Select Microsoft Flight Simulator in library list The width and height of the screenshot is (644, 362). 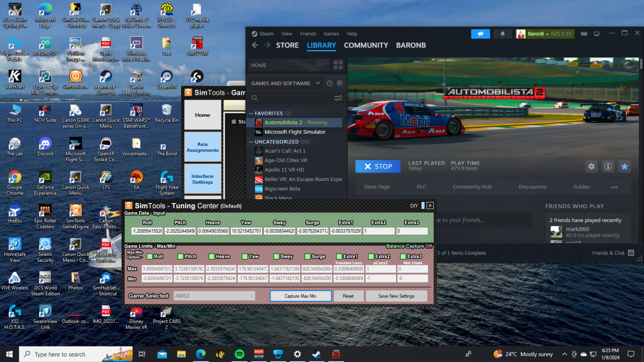click(x=295, y=132)
